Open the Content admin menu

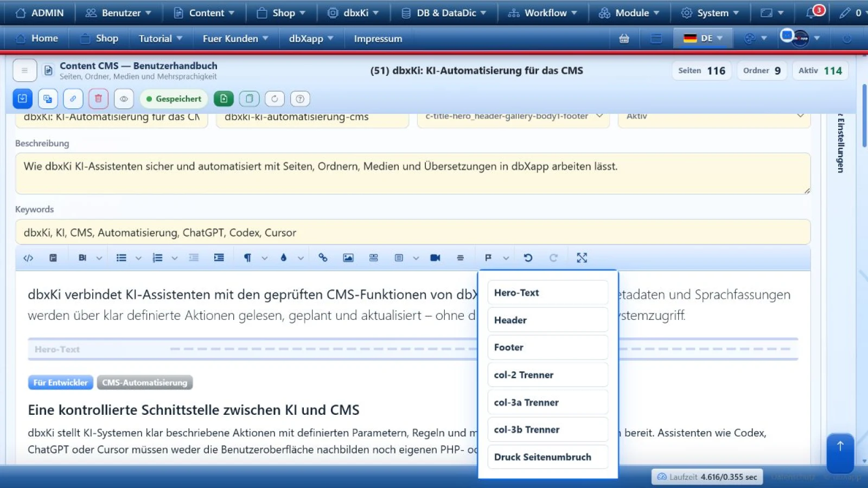coord(204,13)
